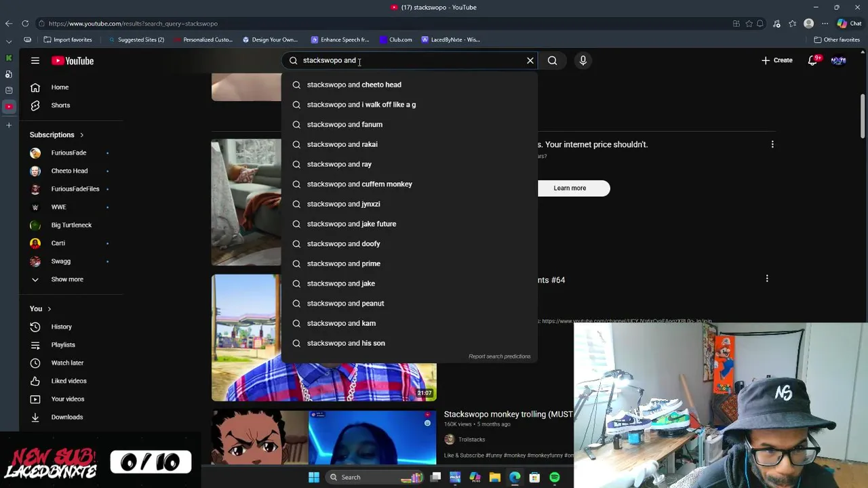Click the browser address bar URL

133,24
